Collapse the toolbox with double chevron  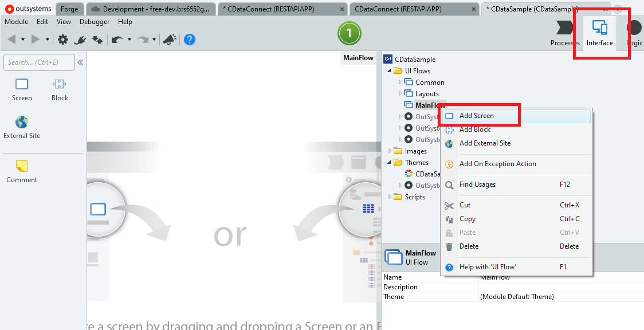click(80, 62)
